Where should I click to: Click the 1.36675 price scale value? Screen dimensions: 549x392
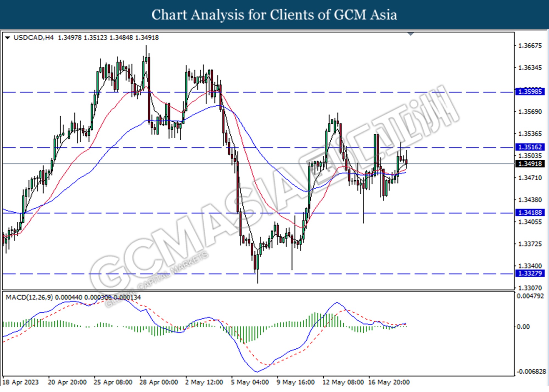pyautogui.click(x=530, y=46)
